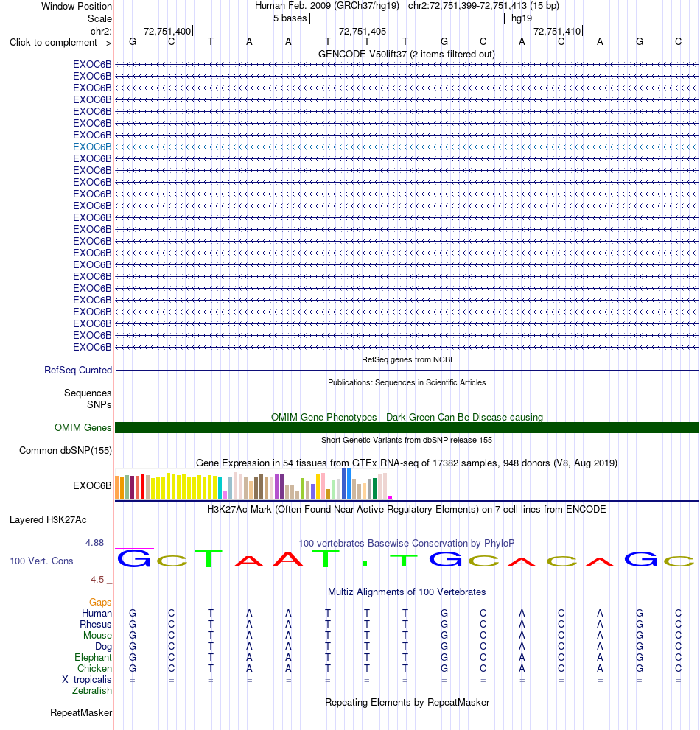Click the "Common dbSNP(155)" track label
Viewport: 700px width, 730px height.
(x=65, y=450)
